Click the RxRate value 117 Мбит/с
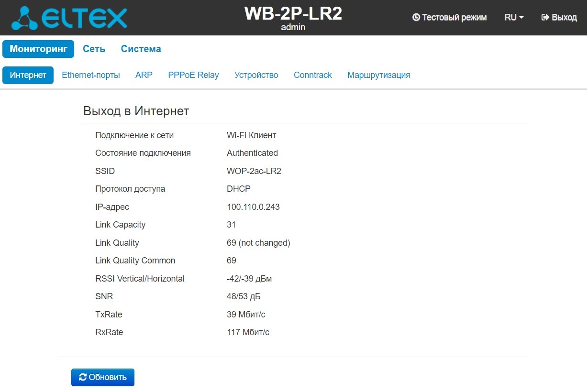Image resolution: width=587 pixels, height=392 pixels. point(248,332)
